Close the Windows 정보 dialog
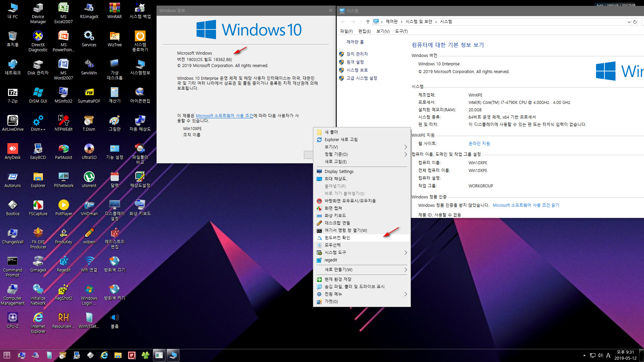This screenshot has height=362, width=644. [330, 10]
